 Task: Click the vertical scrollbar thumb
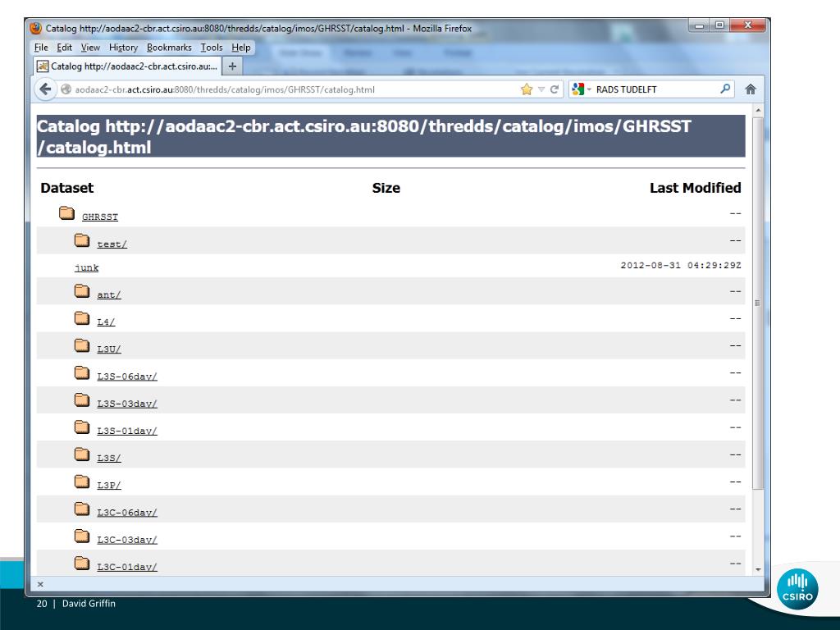tap(757, 304)
